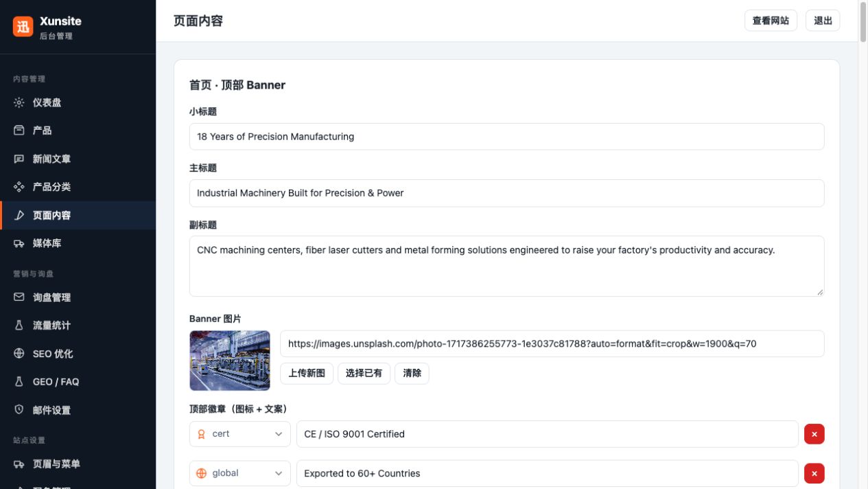Click the 站点设置 section label

(x=29, y=440)
